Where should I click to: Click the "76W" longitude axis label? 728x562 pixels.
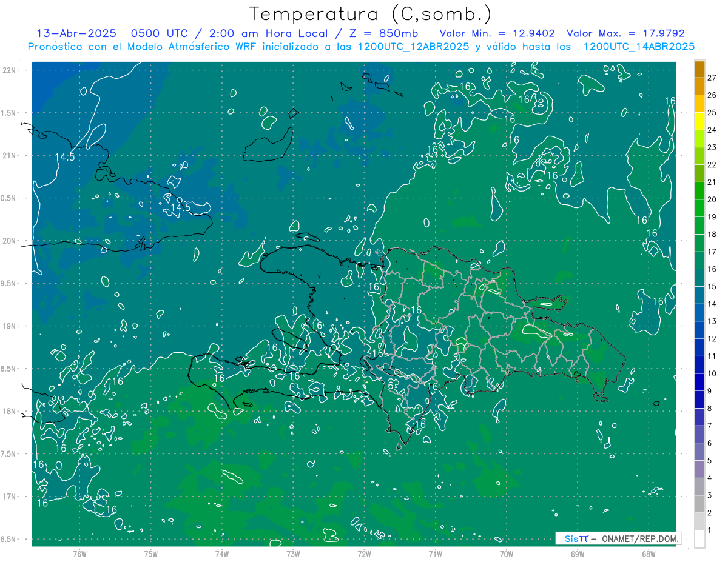[79, 554]
